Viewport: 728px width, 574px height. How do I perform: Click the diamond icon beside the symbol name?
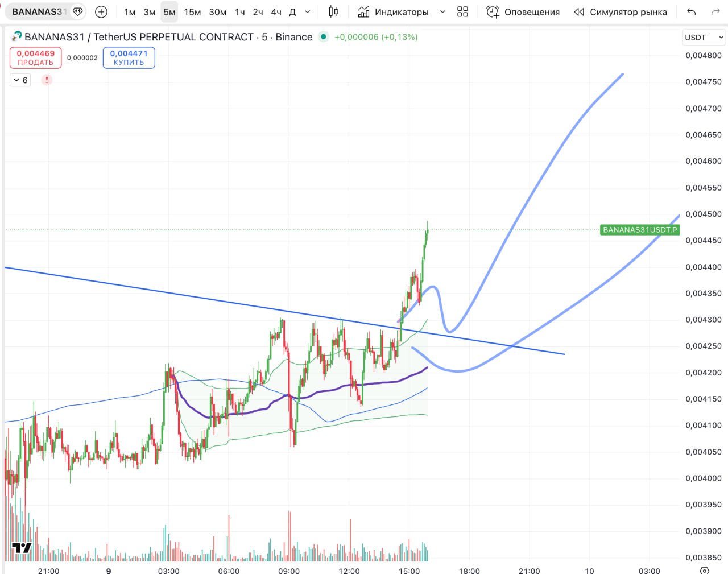point(78,11)
